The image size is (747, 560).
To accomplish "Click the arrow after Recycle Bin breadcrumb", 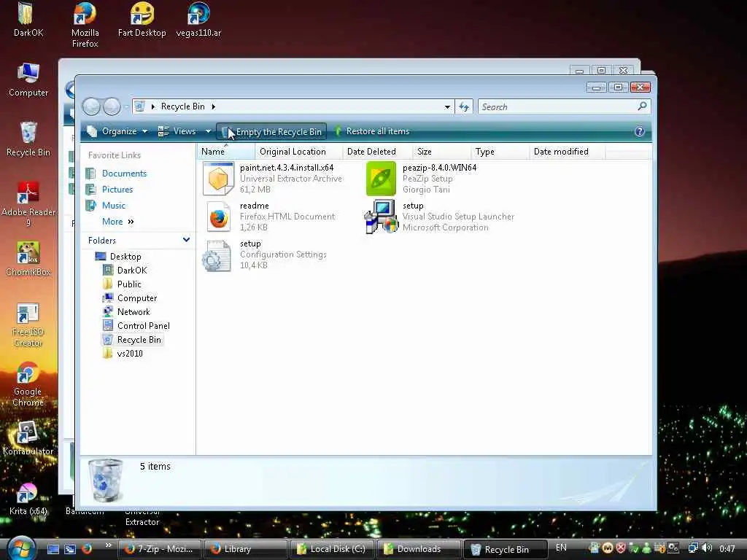I will point(214,106).
